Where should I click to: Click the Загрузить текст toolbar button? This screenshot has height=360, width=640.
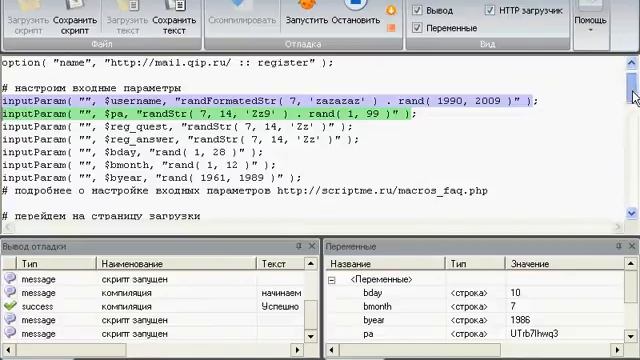[x=128, y=18]
